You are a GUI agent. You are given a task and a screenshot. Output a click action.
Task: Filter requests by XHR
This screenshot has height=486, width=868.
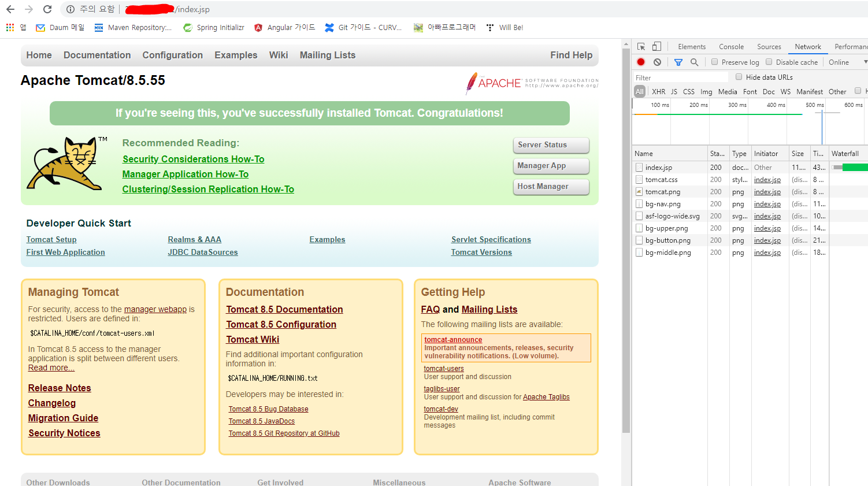658,91
